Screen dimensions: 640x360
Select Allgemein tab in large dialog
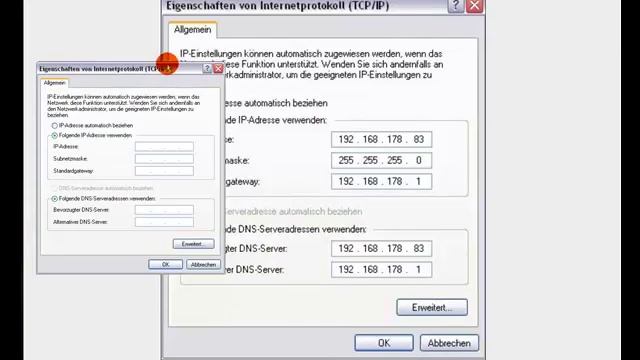point(193,30)
